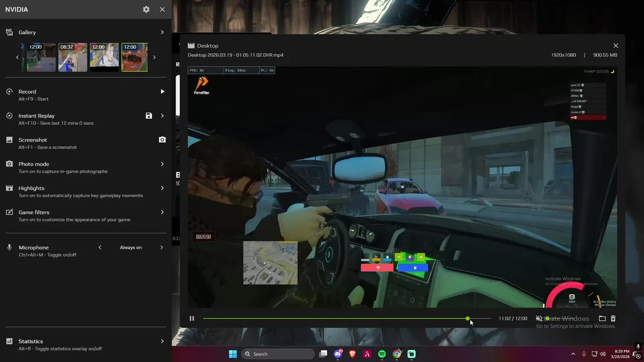The image size is (644, 362).
Task: Expand the Statistics chevron
Action: pos(162,341)
